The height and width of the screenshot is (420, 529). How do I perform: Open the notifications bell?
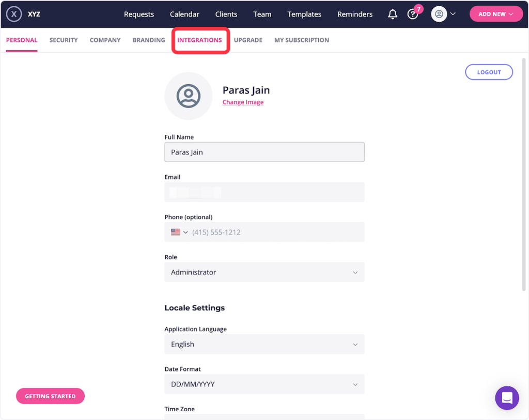393,14
